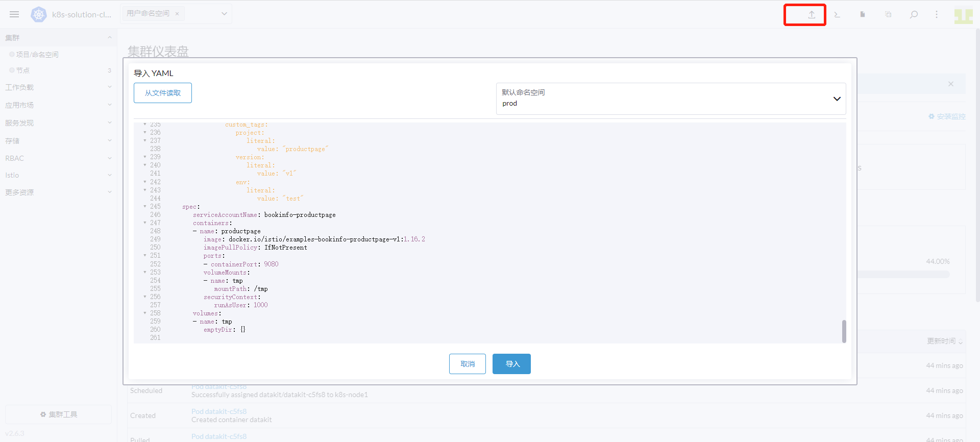Viewport: 980px width, 442px height.
Task: Open the kubectl shell terminal icon
Action: (837, 15)
